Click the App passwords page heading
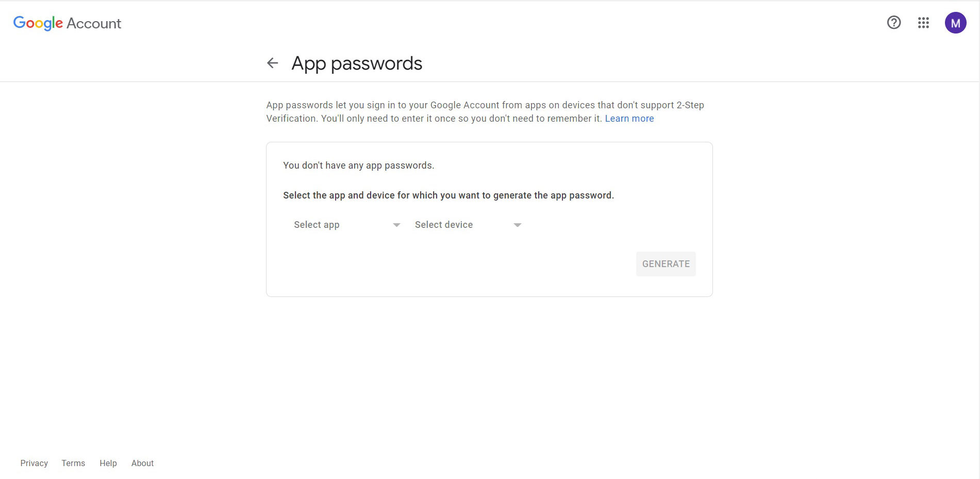 [357, 63]
